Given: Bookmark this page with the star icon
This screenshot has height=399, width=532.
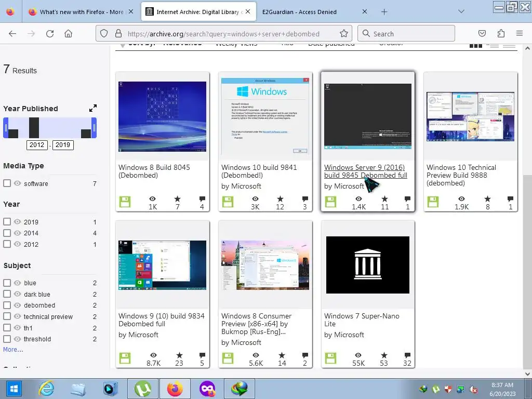Looking at the screenshot, I should point(344,34).
